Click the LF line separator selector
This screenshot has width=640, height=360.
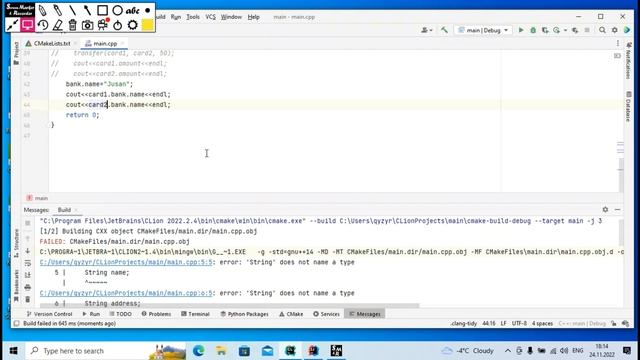[503, 323]
